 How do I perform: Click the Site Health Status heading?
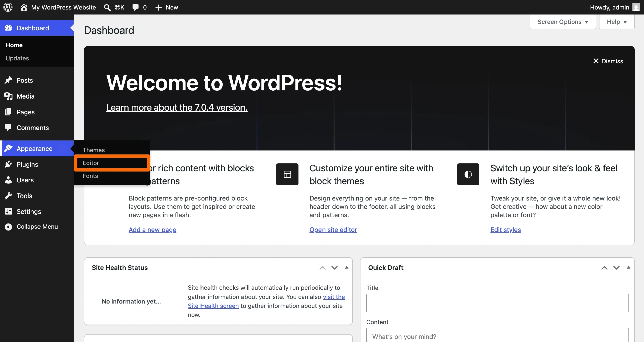click(x=119, y=267)
